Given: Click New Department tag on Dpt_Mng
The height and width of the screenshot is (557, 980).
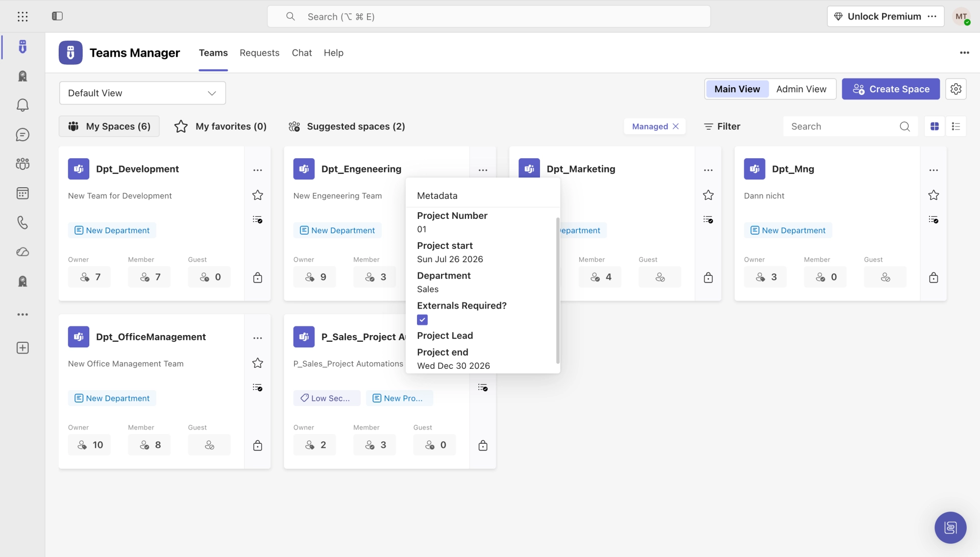Looking at the screenshot, I should [x=788, y=231].
